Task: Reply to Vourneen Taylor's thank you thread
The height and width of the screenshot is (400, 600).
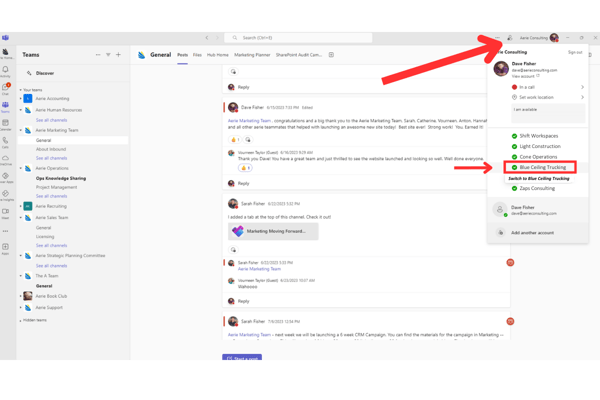Action: [243, 183]
